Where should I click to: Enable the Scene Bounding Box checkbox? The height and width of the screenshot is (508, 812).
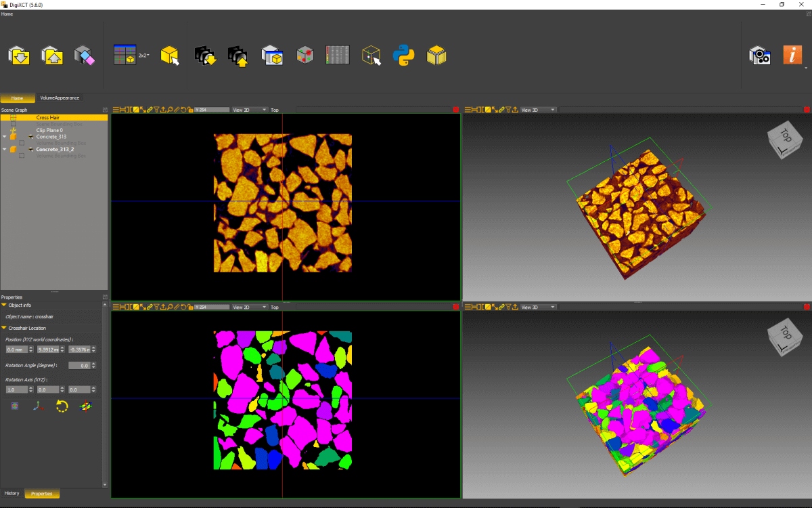click(13, 123)
